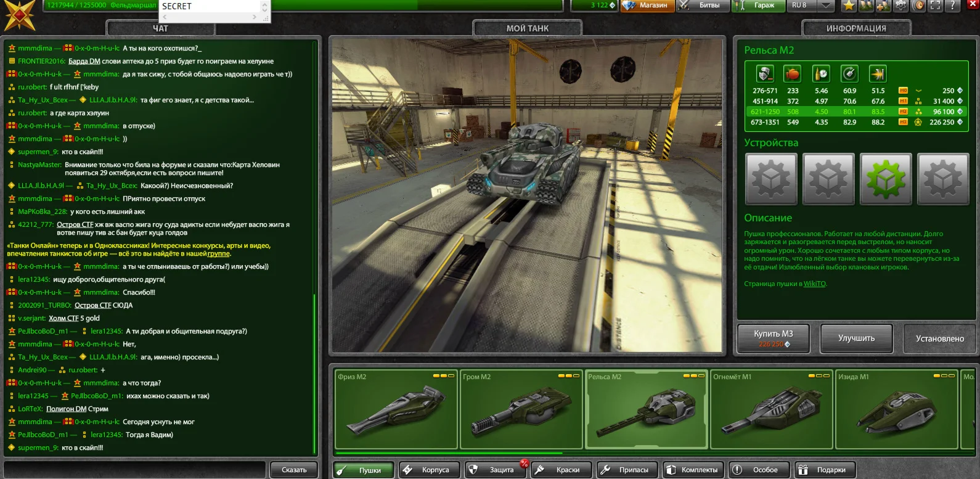Click the gold star icon in top bar
980x479 pixels.
(x=849, y=6)
